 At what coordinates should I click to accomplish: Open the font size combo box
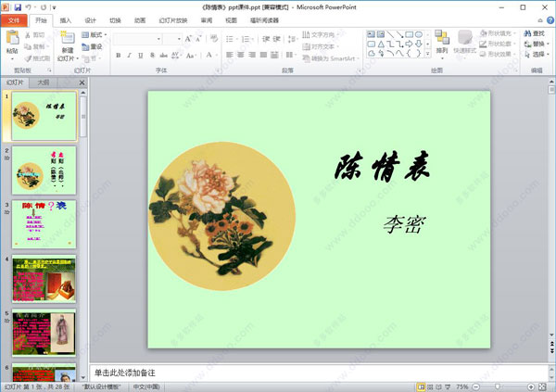[x=172, y=39]
